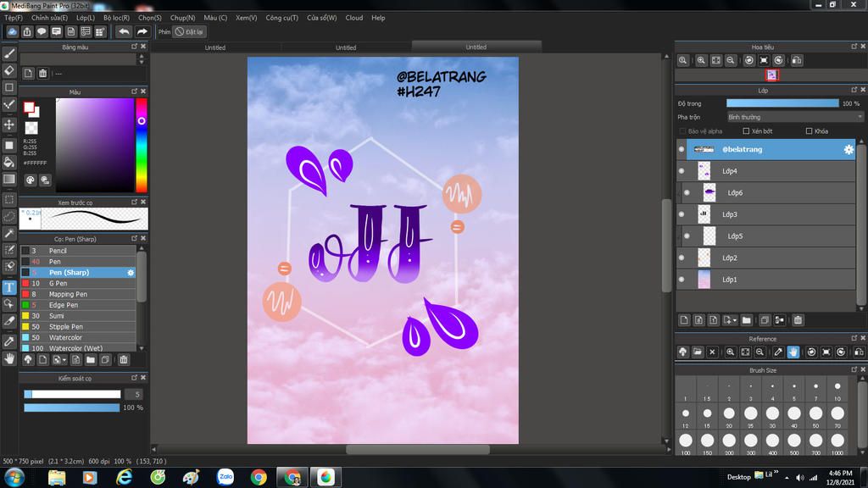The width and height of the screenshot is (868, 488).
Task: Select the Magic Wand tool
Action: (9, 234)
